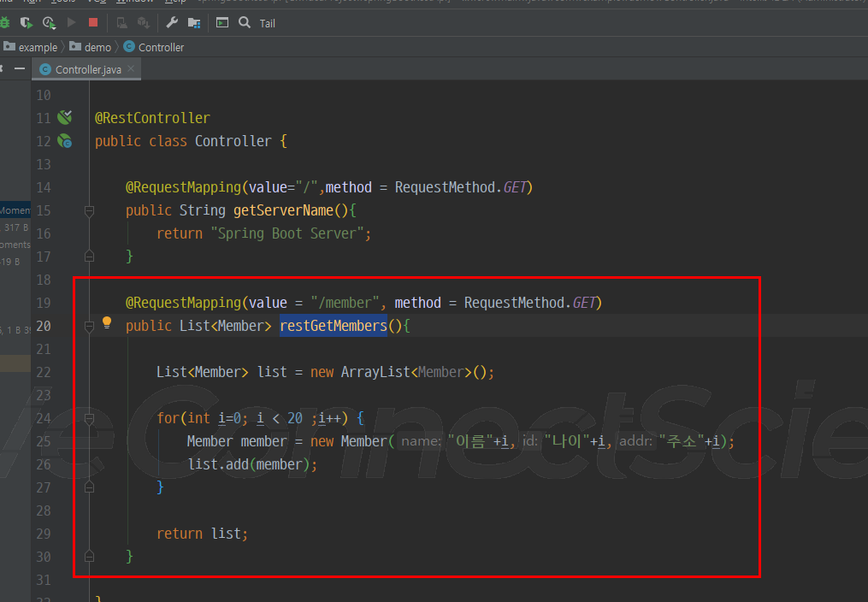Click the Tail toolbar button
The width and height of the screenshot is (868, 602).
tap(268, 23)
